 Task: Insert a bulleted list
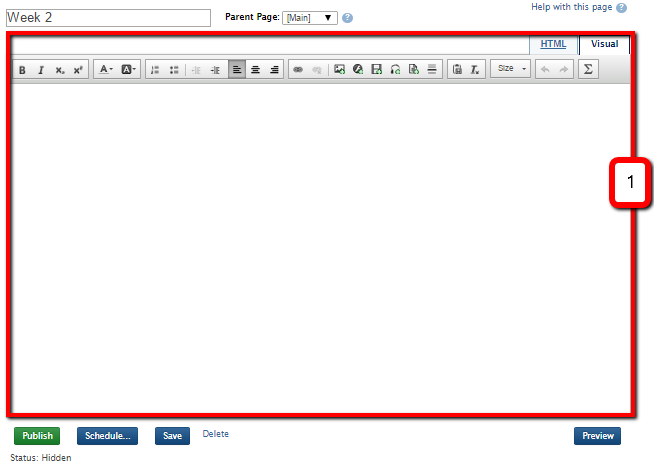tap(174, 70)
